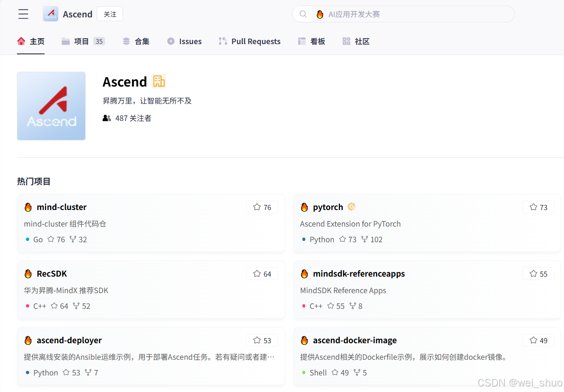Open the Issues tab
The image size is (564, 392).
184,41
